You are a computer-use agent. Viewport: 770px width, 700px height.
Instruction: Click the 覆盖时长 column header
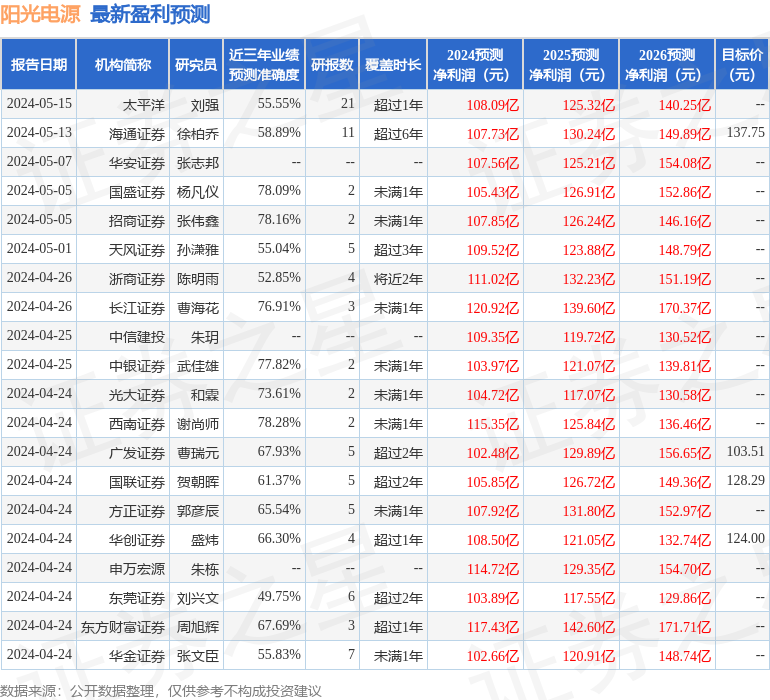click(x=393, y=64)
